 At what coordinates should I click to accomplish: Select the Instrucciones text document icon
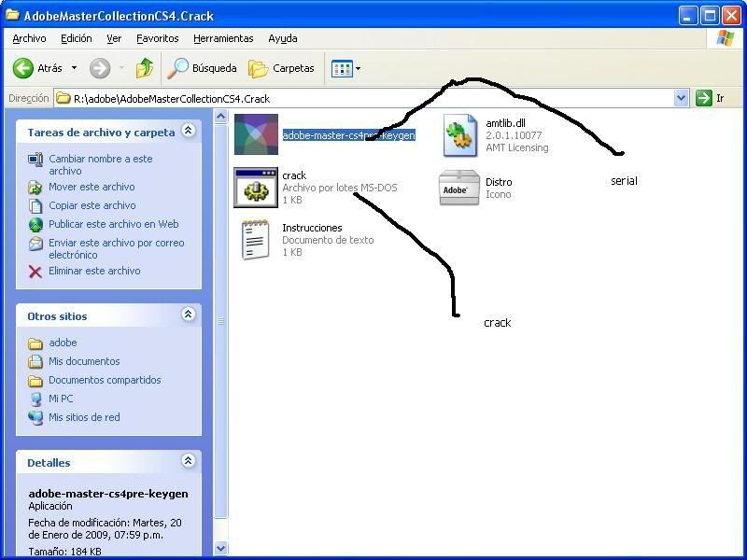click(255, 239)
